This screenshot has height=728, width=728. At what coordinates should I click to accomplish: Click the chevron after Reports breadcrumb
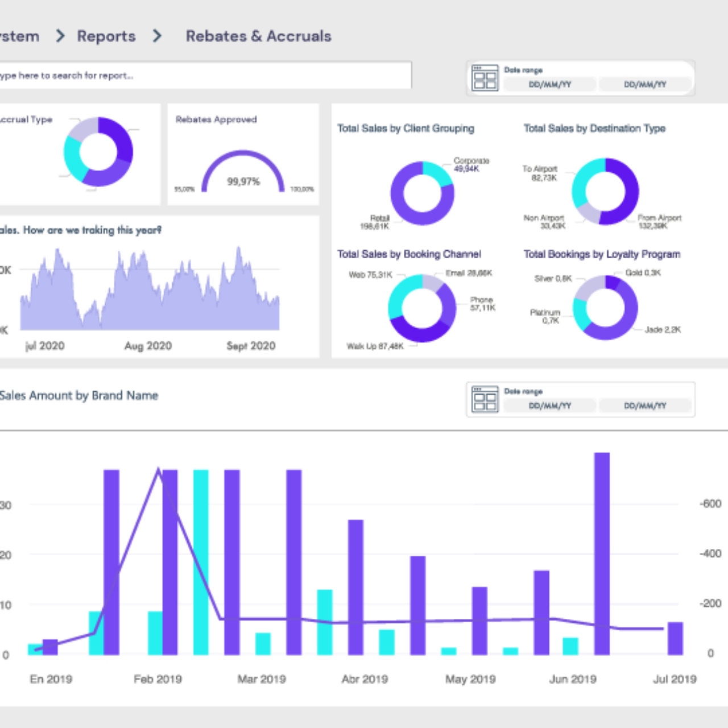coord(156,36)
